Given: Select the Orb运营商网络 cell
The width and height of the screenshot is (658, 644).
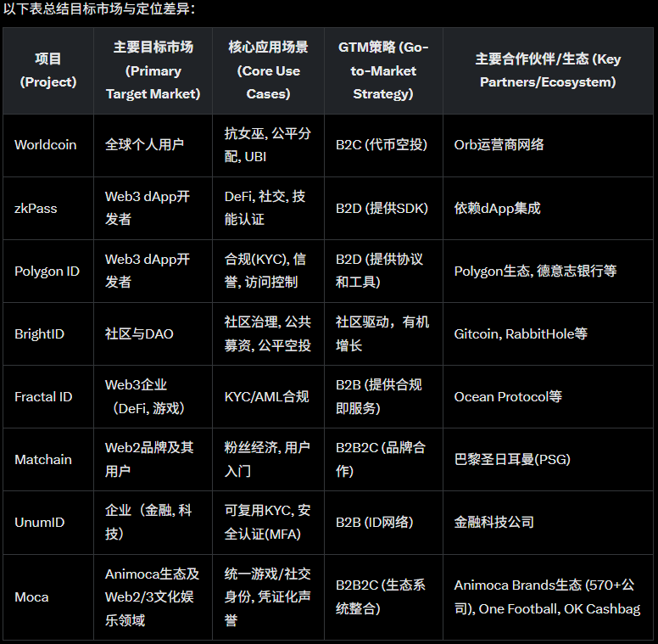Looking at the screenshot, I should point(548,145).
